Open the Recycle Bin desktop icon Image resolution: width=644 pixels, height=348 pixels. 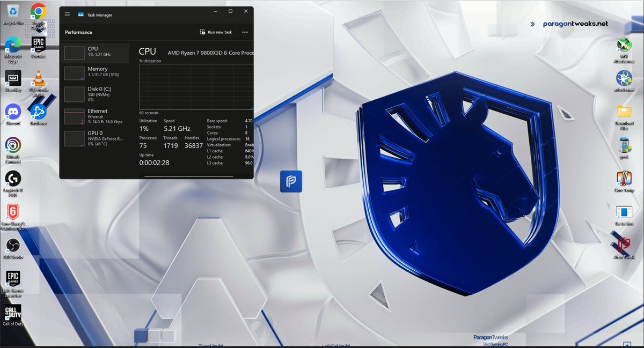(13, 14)
